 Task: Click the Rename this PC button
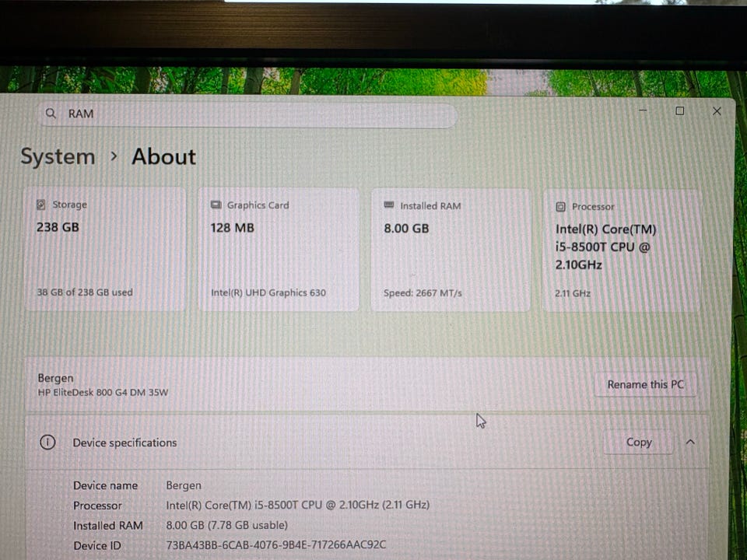(x=645, y=384)
